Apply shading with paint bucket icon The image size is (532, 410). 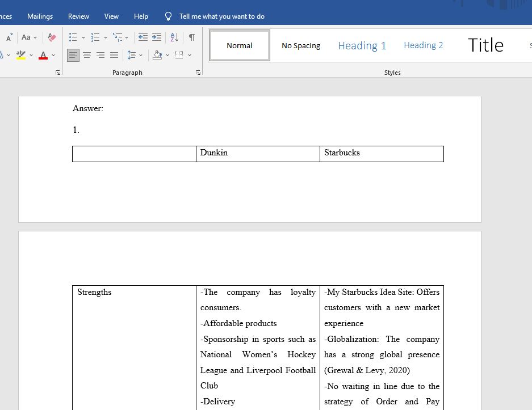coord(157,55)
